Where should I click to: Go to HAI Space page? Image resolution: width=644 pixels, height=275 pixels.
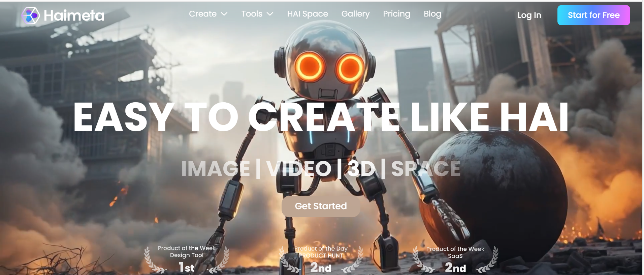(x=307, y=14)
